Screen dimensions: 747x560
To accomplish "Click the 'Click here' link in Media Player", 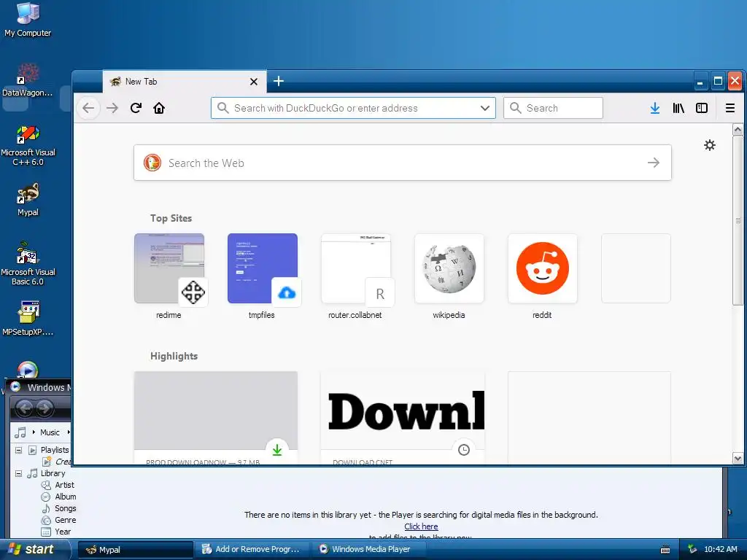I will [x=421, y=526].
